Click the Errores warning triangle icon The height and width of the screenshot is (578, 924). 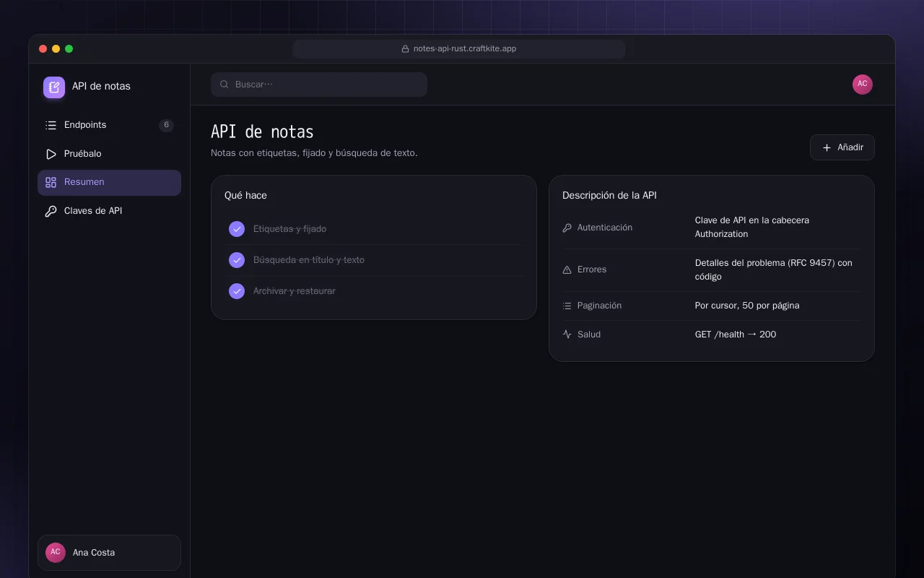(567, 269)
